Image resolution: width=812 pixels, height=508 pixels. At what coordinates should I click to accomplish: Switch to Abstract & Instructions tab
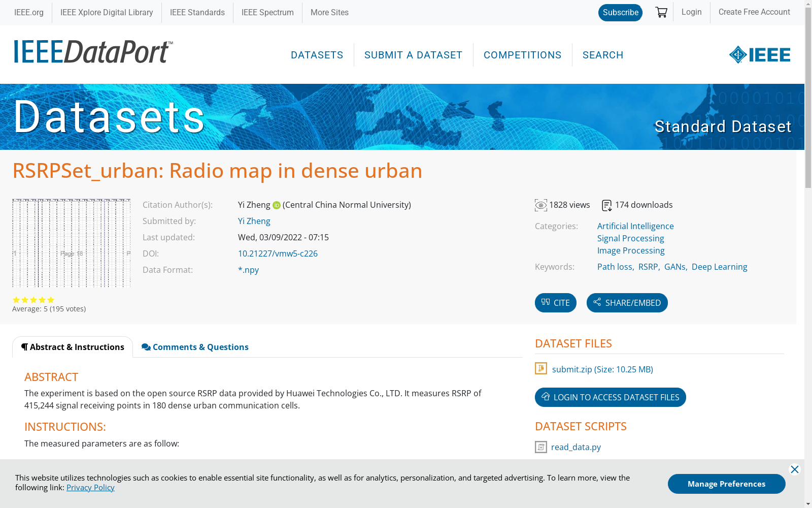pyautogui.click(x=73, y=347)
